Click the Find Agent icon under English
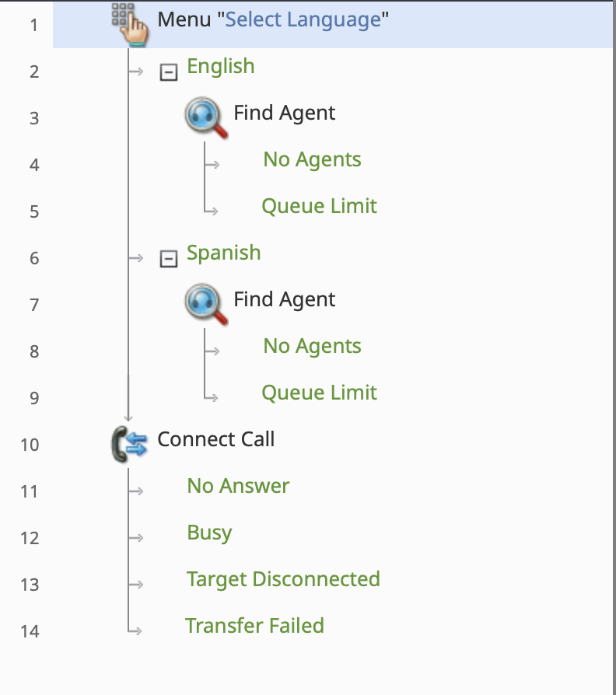The width and height of the screenshot is (616, 695). (206, 117)
